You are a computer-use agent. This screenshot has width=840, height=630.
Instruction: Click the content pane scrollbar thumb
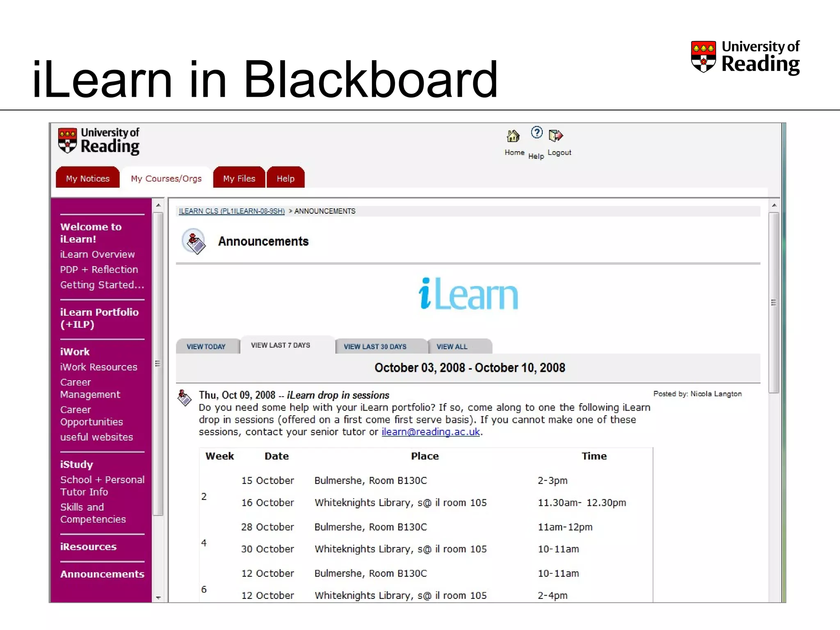pos(774,303)
